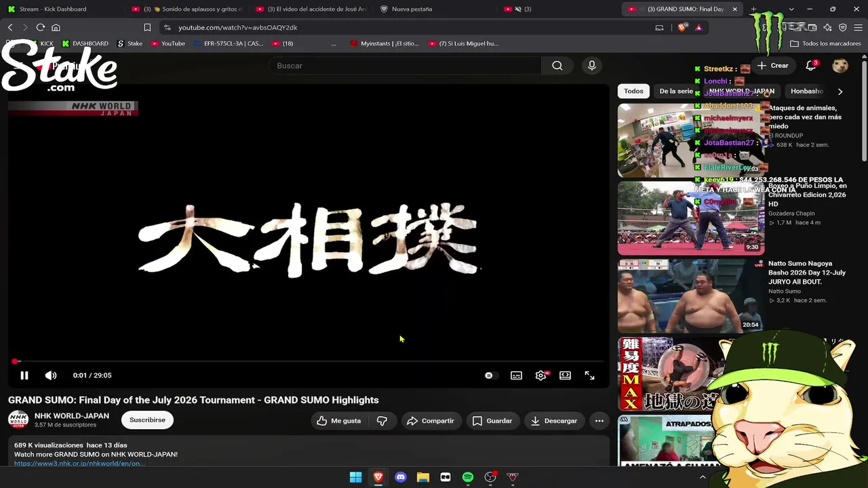Show more filter chips with arrow

840,91
